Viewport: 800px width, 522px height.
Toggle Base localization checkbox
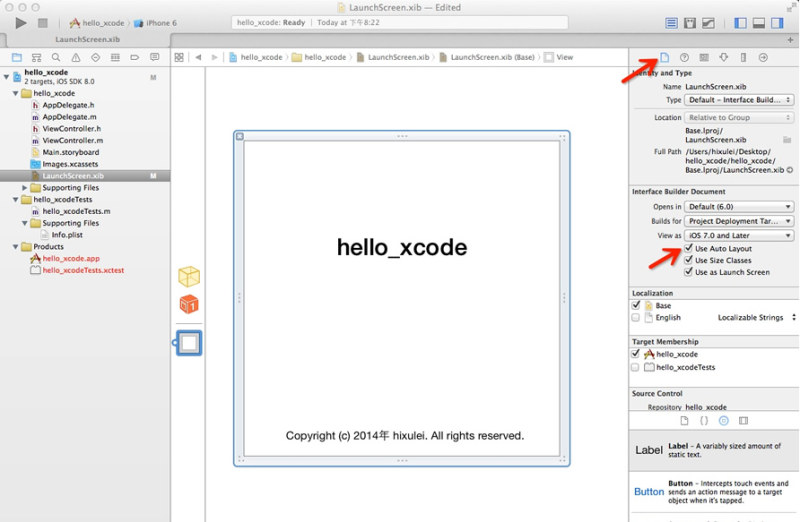point(636,305)
